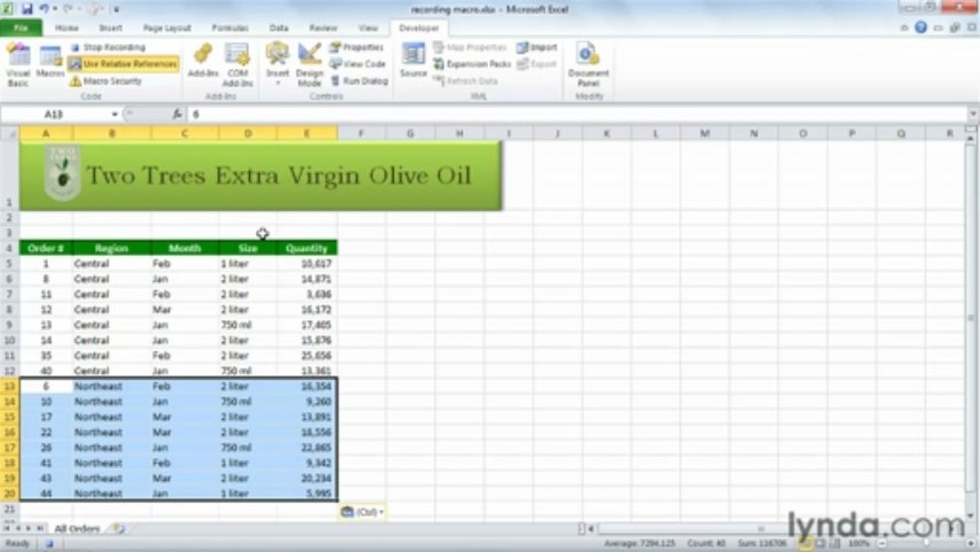The image size is (980, 552).
Task: Select cell containing 10,617
Action: tap(306, 264)
